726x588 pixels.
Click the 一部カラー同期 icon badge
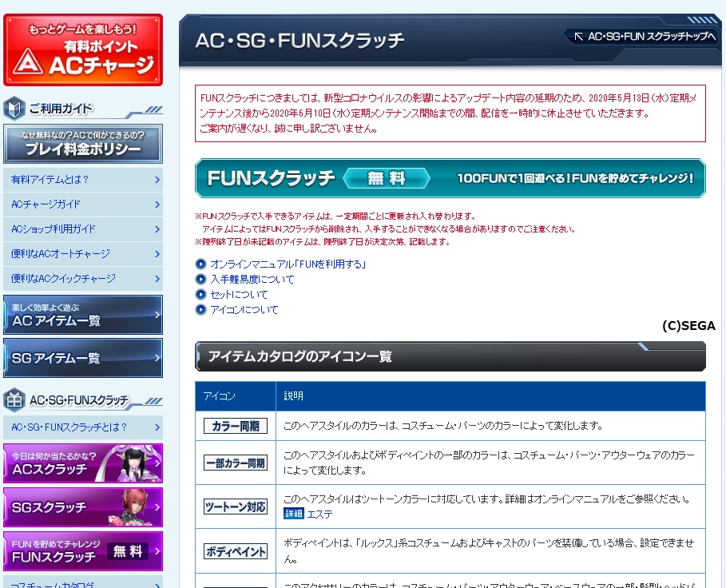point(236,463)
